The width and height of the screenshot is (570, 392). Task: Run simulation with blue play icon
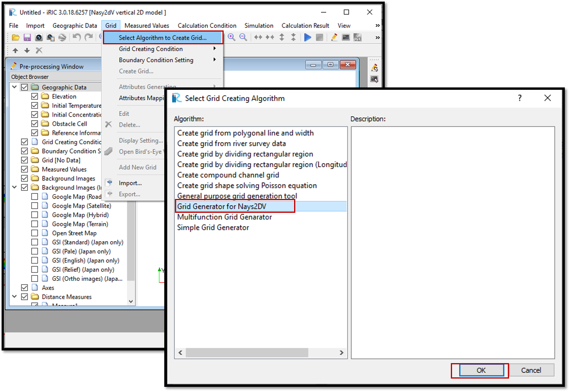(308, 37)
